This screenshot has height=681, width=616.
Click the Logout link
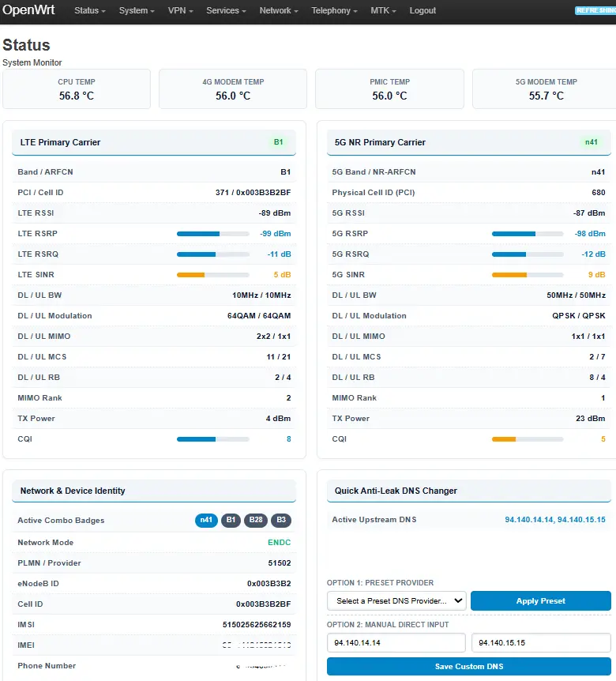click(x=423, y=10)
